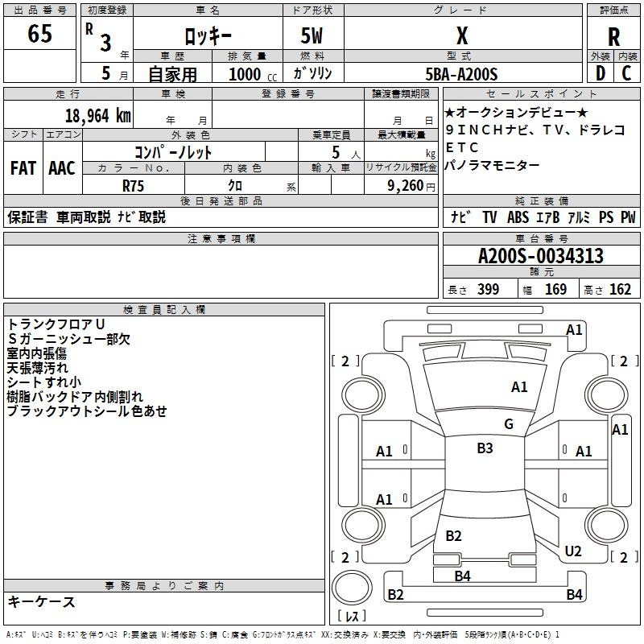Select the A1 mark on the hood
The image size is (644, 644).
pyautogui.click(x=519, y=387)
